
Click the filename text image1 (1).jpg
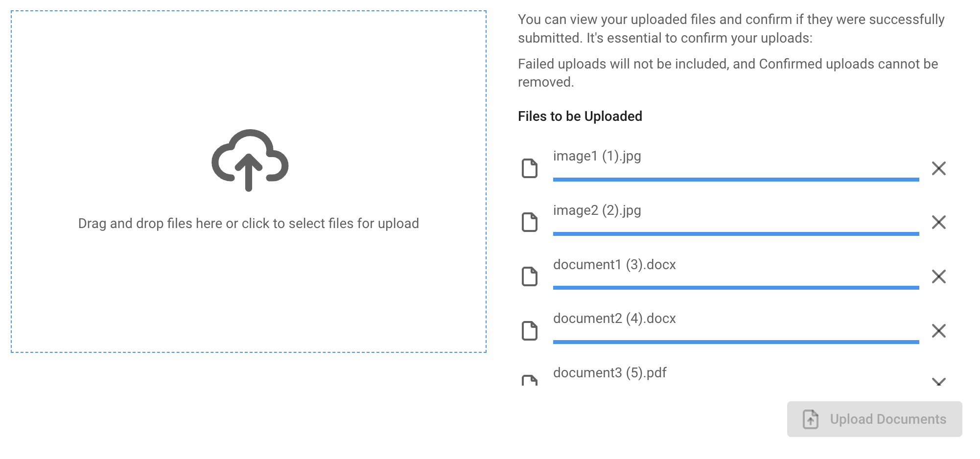point(597,156)
